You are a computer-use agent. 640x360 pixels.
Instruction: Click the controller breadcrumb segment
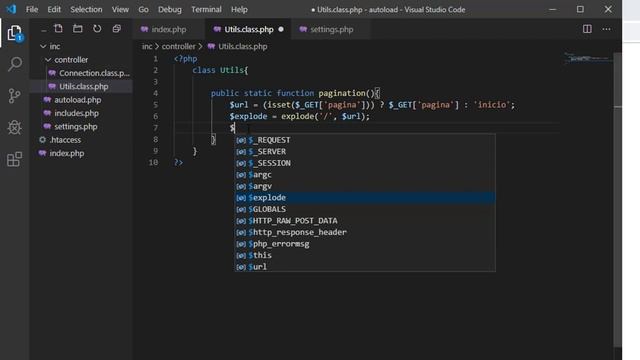[178, 47]
